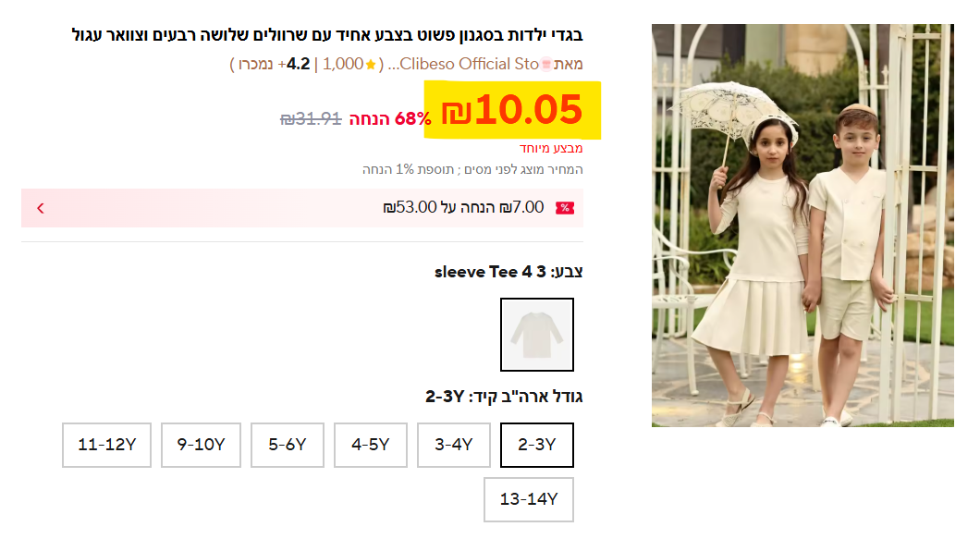Select size 3-4Y

point(454,445)
